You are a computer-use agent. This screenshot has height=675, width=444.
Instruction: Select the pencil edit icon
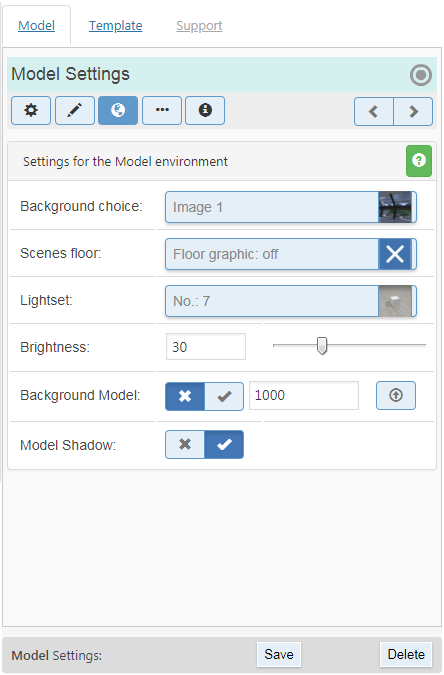click(75, 111)
